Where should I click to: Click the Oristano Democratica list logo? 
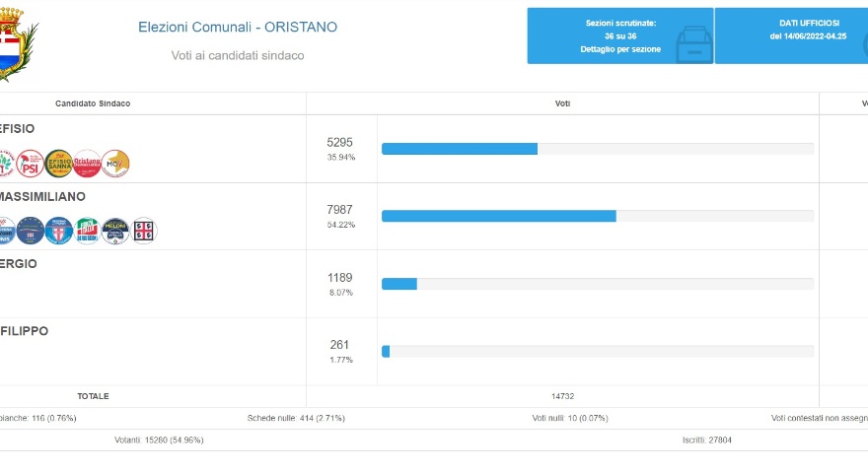(88, 164)
